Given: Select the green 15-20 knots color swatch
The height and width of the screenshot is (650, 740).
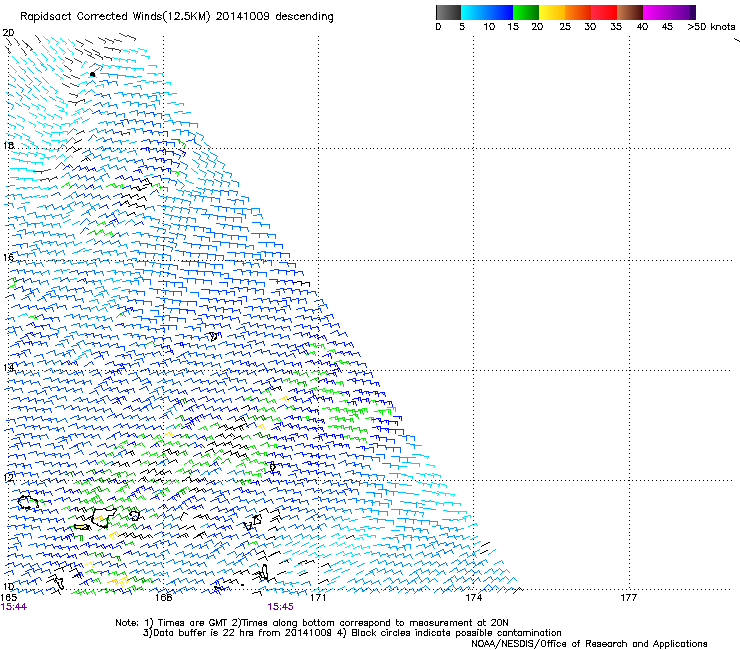Looking at the screenshot, I should (x=526, y=12).
